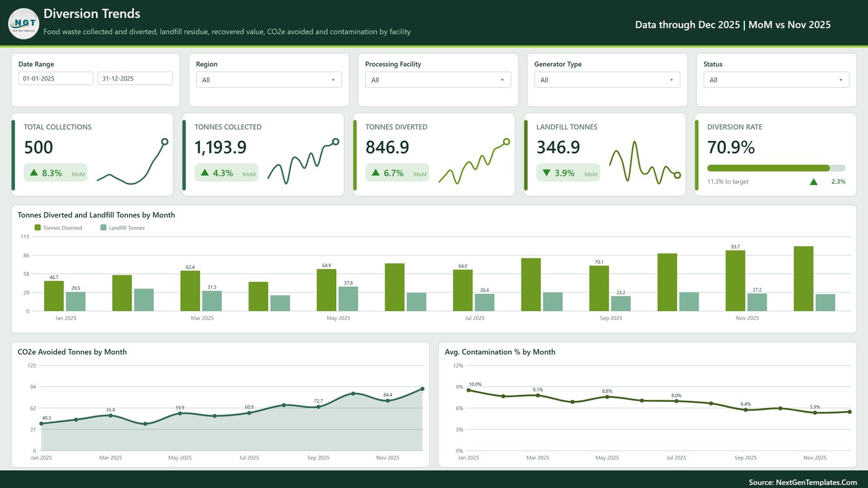This screenshot has height=488, width=868.
Task: Expand the Generator Type dropdown
Action: click(x=607, y=80)
